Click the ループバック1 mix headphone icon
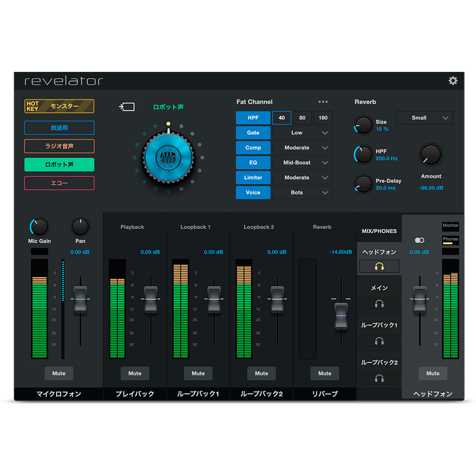This screenshot has height=476, width=476. (379, 341)
